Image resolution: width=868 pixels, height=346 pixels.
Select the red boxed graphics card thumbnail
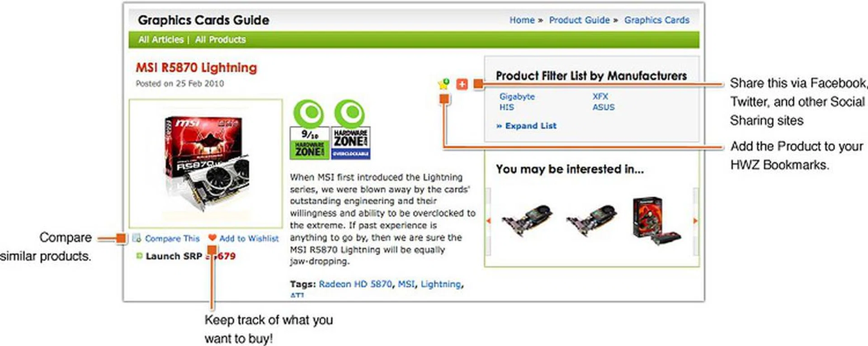click(x=655, y=220)
